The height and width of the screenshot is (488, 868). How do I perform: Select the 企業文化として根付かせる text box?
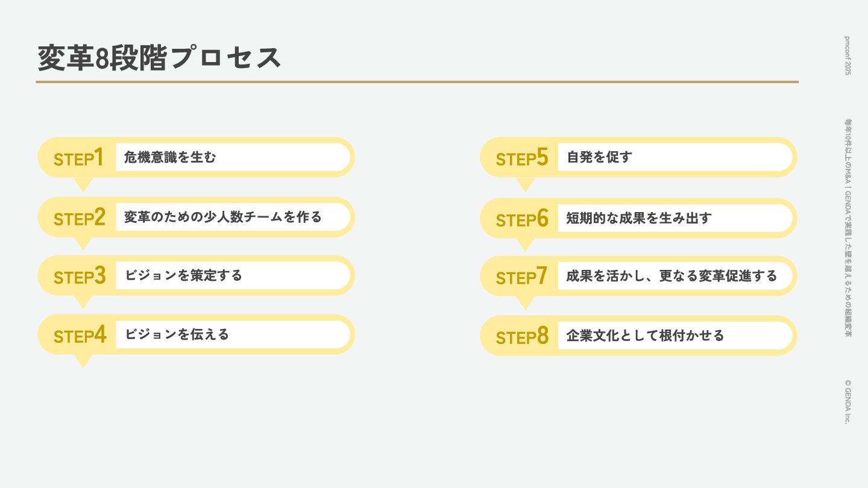tap(675, 336)
